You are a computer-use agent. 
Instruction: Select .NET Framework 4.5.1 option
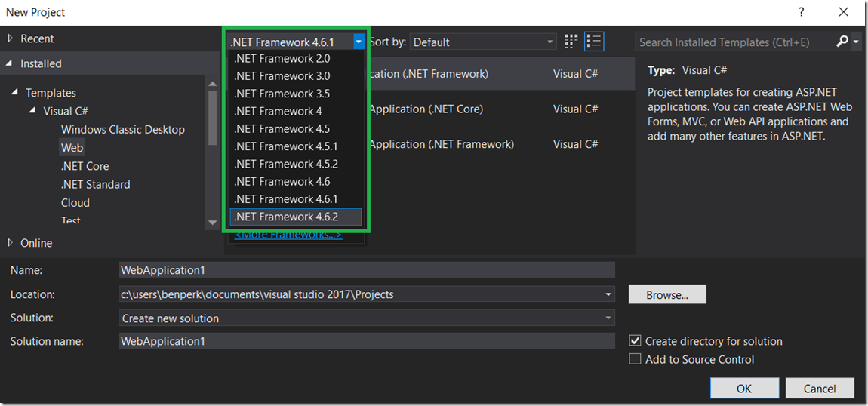(296, 146)
